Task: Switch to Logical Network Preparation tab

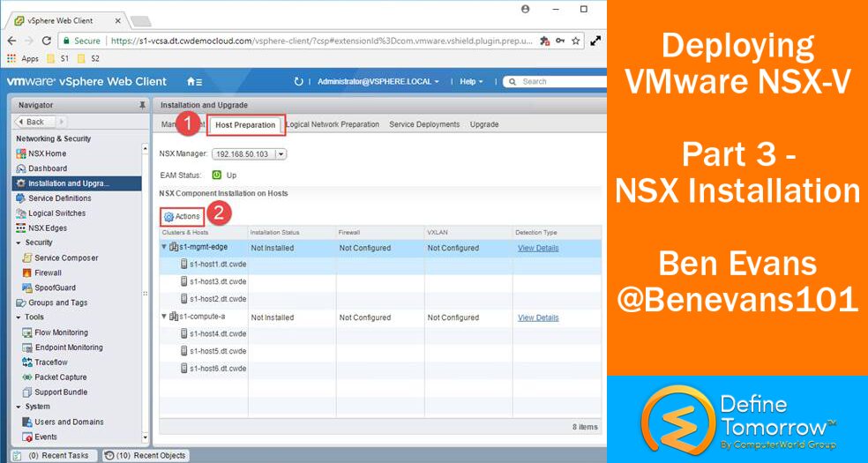Action: coord(333,124)
